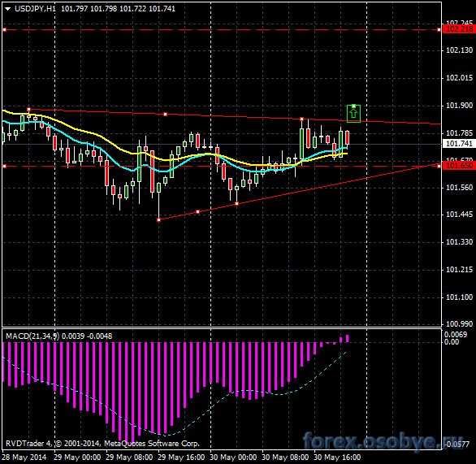Click the last positive magenta MACD bar
Image resolution: width=476 pixels, height=464 pixels.
[348, 338]
